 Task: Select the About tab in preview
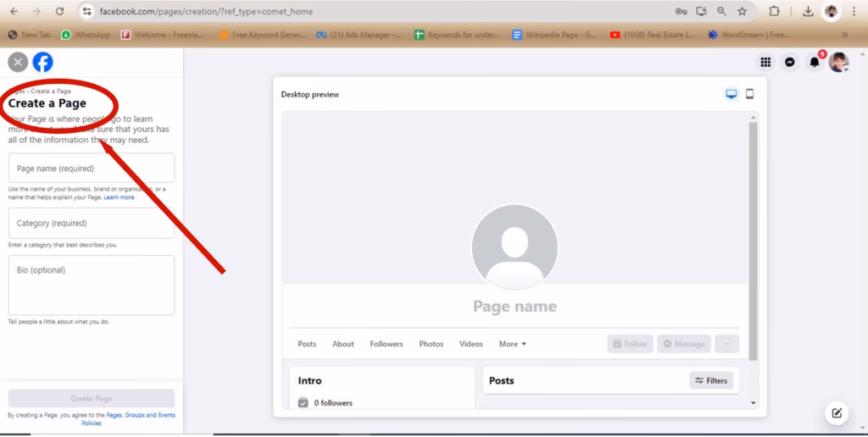click(343, 344)
